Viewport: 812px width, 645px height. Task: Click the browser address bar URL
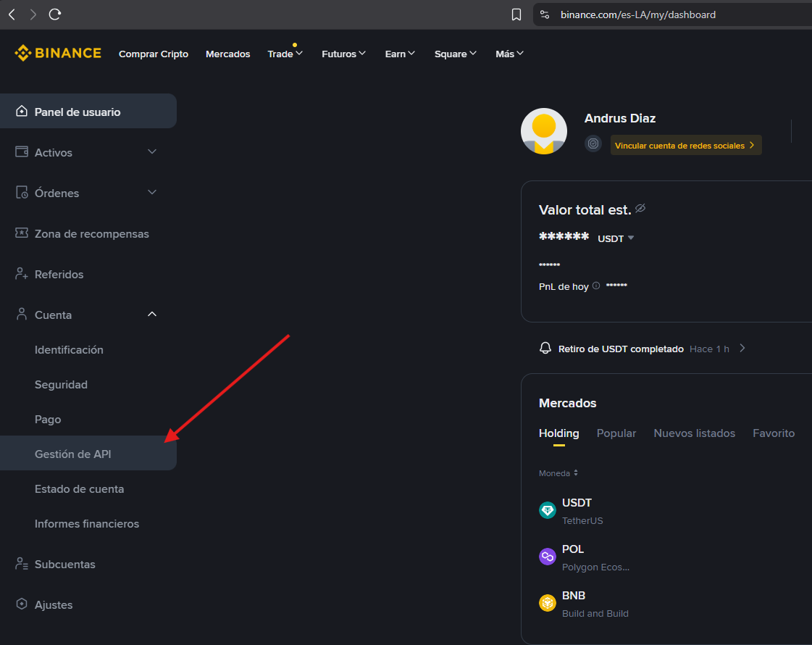(638, 14)
